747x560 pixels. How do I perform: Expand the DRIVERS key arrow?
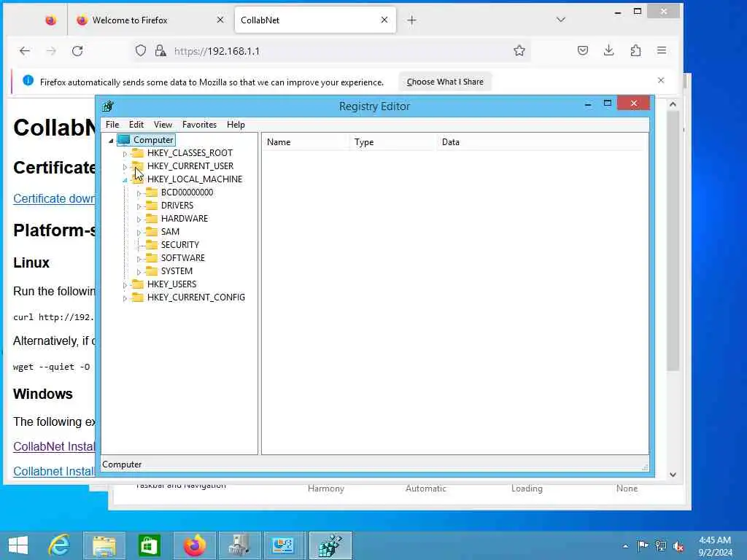point(139,206)
